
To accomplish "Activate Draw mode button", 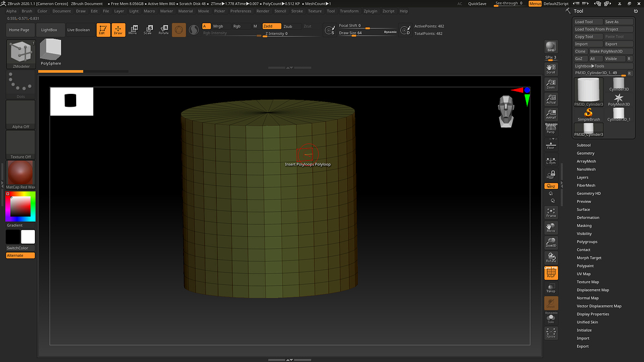I will click(118, 30).
